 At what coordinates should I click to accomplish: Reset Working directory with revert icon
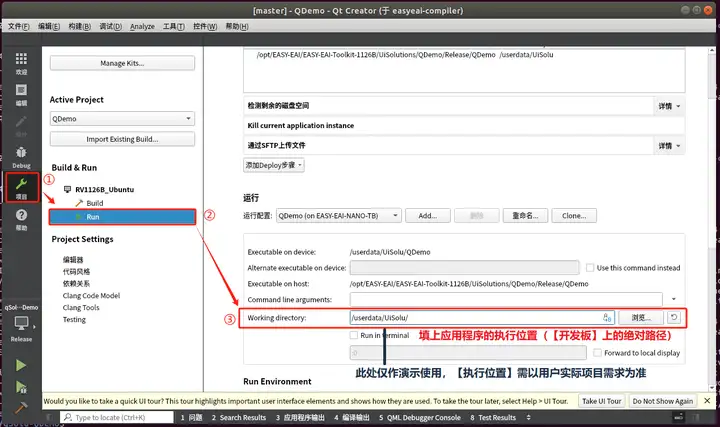click(674, 317)
